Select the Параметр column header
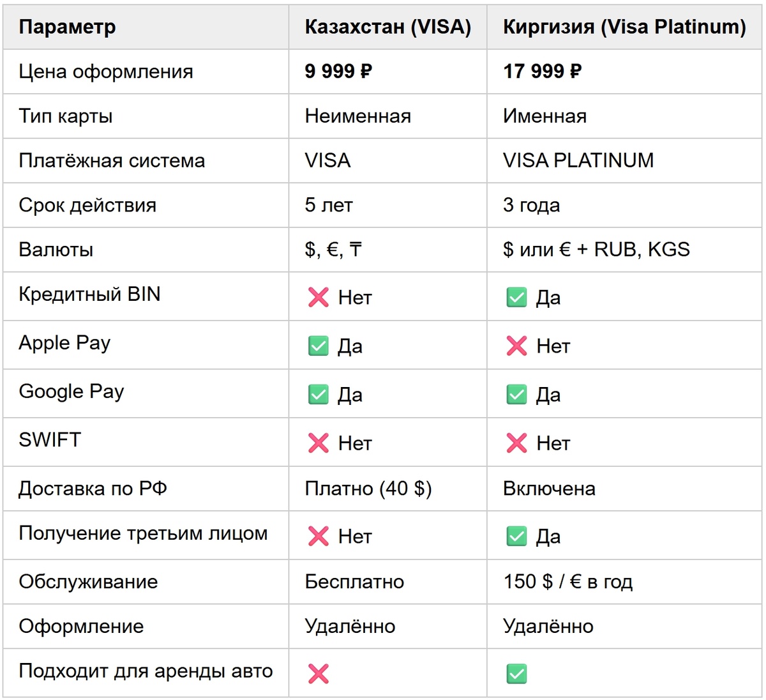This screenshot has height=700, width=766. coord(67,27)
